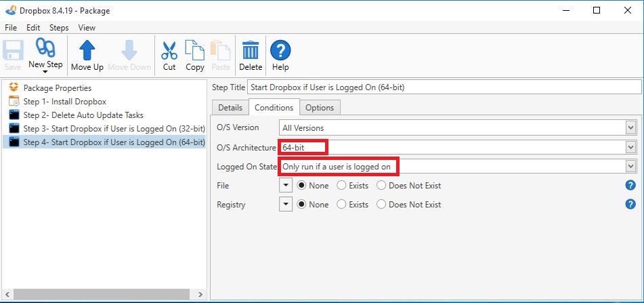Open the Logged On State dropdown arrow
Screen dimensions: 644x303
pos(631,166)
